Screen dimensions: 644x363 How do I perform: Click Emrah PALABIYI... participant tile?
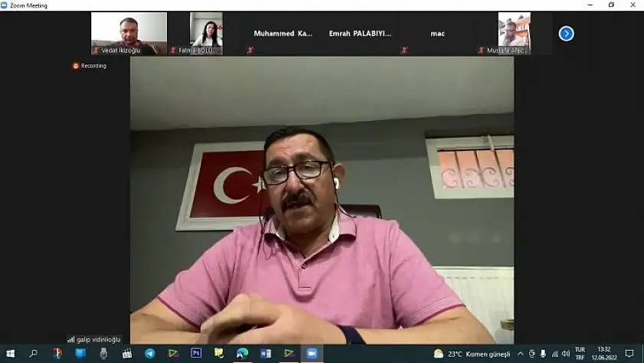pyautogui.click(x=360, y=34)
